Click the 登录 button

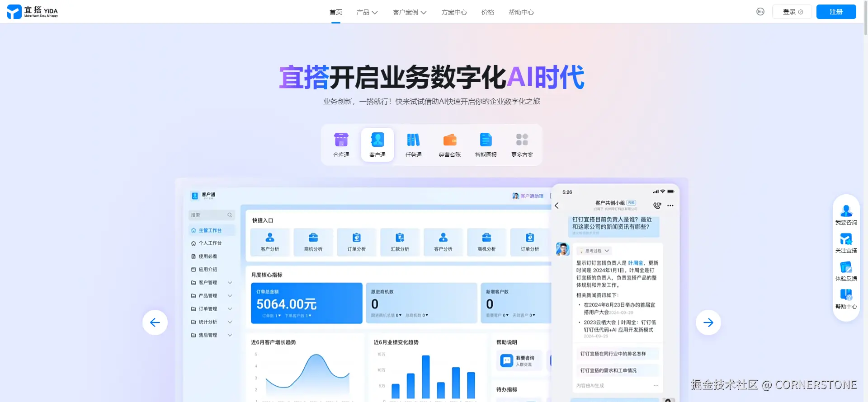(792, 12)
